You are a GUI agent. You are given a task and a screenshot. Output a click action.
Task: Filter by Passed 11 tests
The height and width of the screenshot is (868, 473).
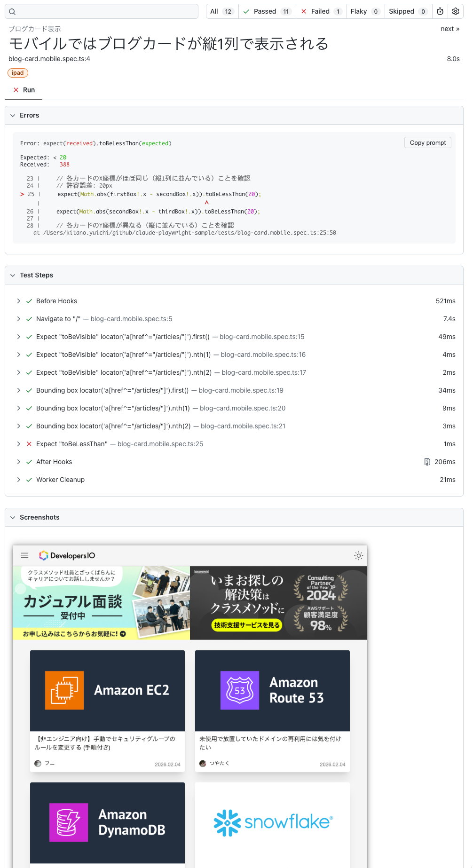(267, 11)
